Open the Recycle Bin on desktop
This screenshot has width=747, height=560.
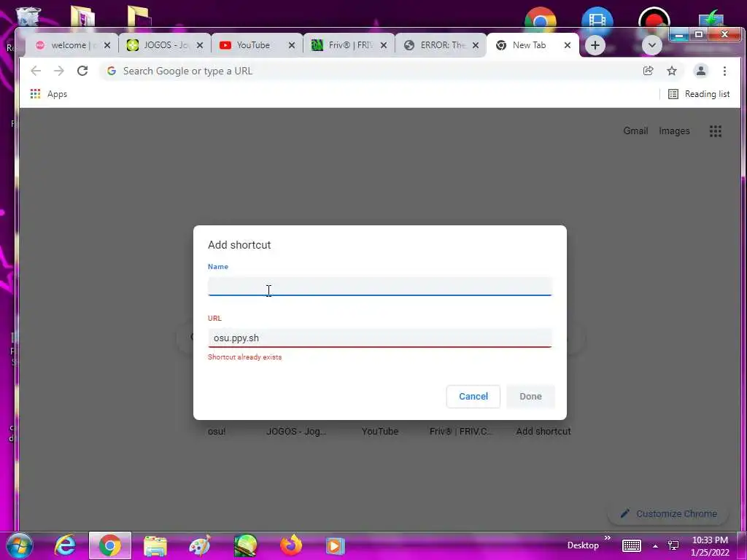click(28, 16)
